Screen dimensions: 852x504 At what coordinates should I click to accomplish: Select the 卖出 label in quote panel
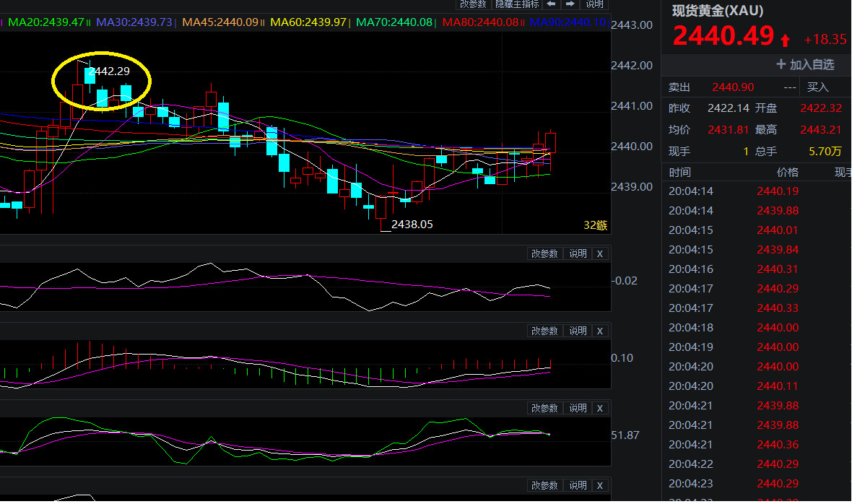pos(679,87)
